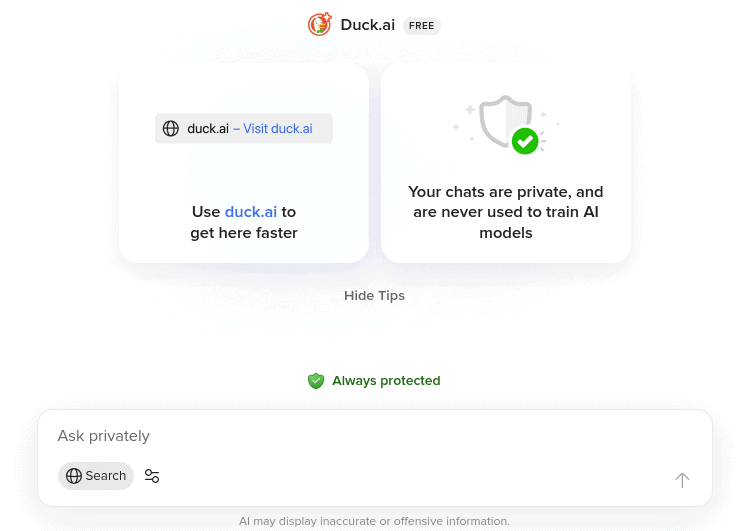Click the Duck.ai title text
This screenshot has height=531, width=742.
click(367, 25)
